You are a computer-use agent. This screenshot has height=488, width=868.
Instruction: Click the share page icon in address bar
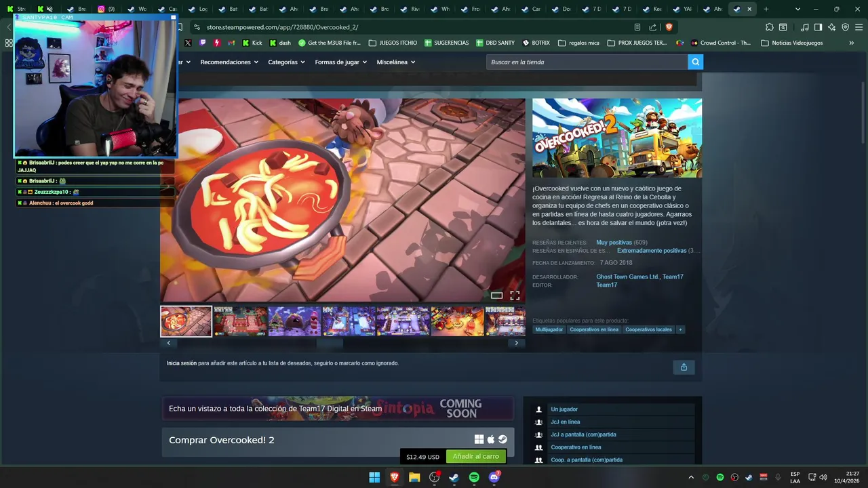tap(652, 27)
